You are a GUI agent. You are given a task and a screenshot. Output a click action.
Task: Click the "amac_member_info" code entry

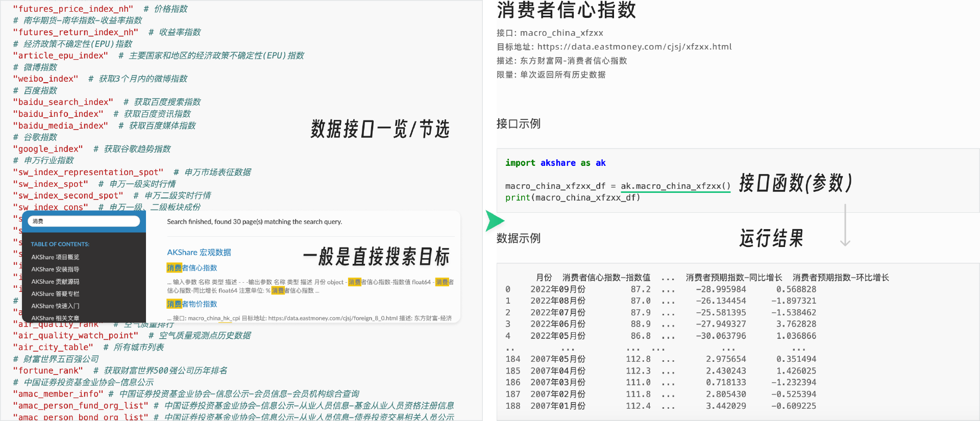[58, 394]
